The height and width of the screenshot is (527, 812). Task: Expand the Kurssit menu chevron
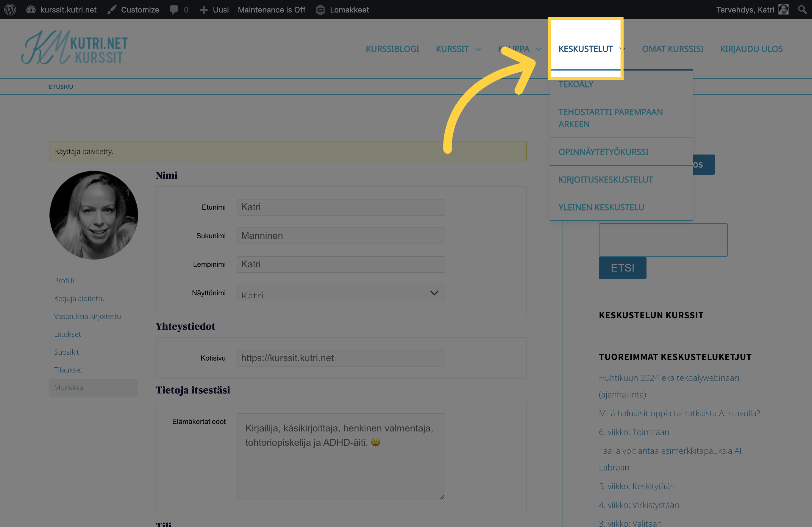(x=478, y=49)
